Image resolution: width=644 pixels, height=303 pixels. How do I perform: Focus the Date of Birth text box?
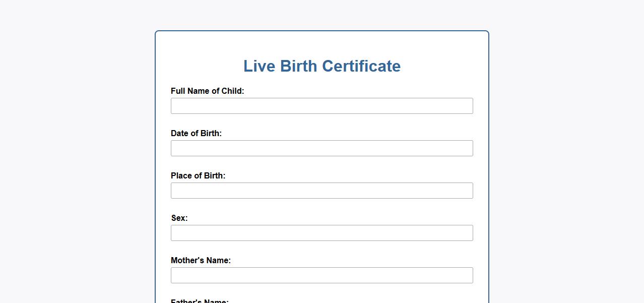click(321, 148)
